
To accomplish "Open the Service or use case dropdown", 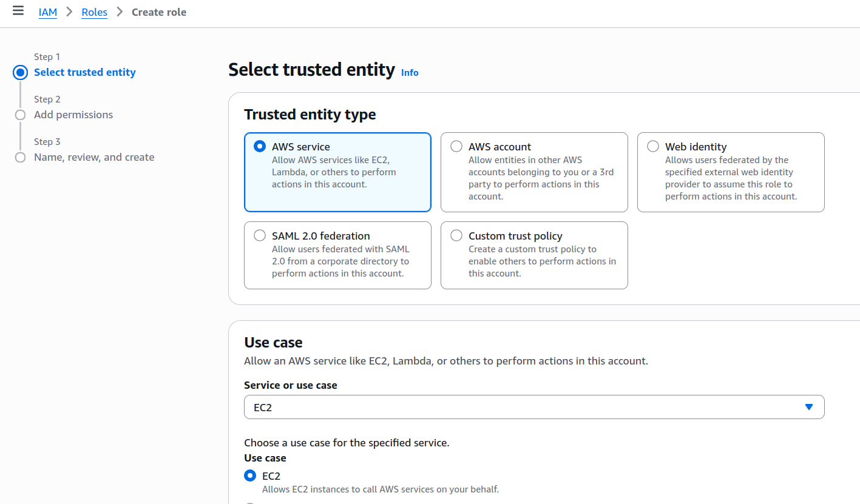I will point(534,407).
